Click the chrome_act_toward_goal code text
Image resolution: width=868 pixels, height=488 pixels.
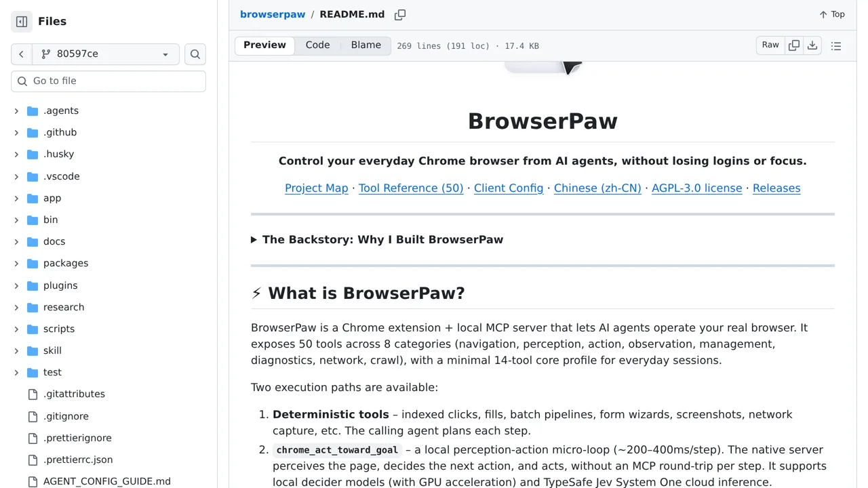[x=337, y=450]
